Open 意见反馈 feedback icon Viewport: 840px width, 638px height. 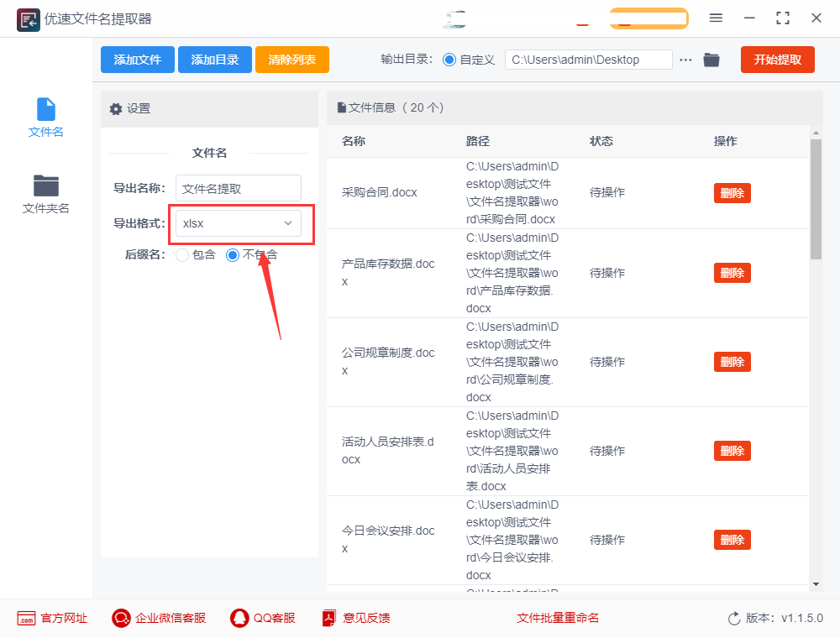coord(329,618)
